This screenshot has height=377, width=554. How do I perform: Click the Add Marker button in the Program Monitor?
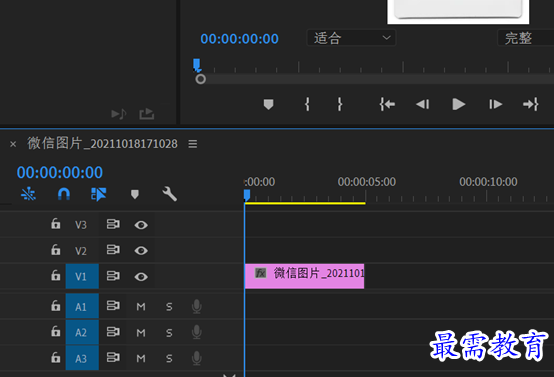coord(269,104)
